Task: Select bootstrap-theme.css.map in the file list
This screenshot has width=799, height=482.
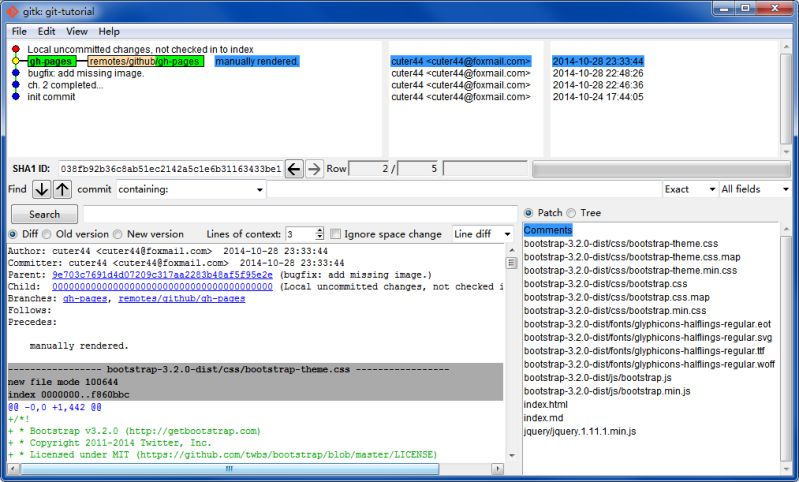Action: click(632, 257)
